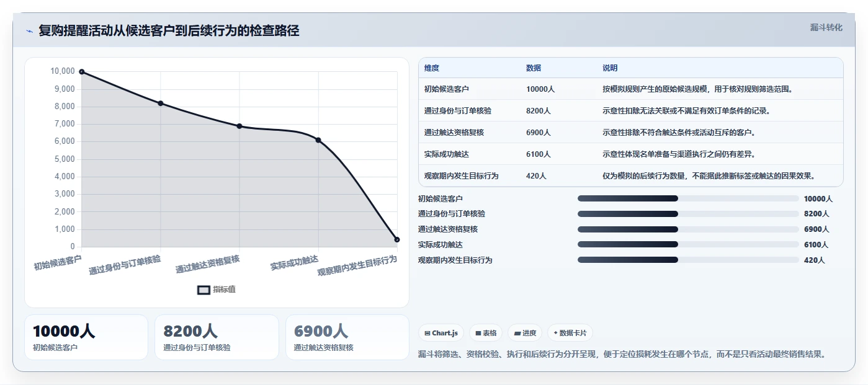
Task: Select 观察期内发生目标行为 table row label
Action: tap(462, 176)
